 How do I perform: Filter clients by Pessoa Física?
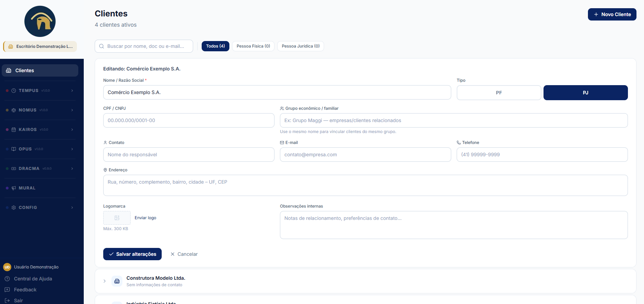(x=253, y=46)
